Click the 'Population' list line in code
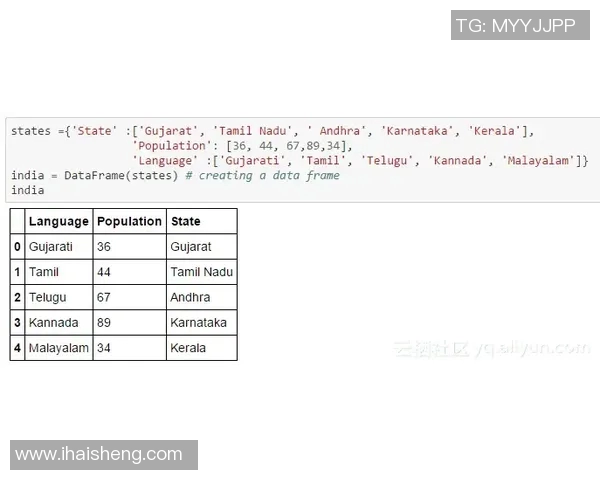This screenshot has width=600, height=480. pos(240,146)
